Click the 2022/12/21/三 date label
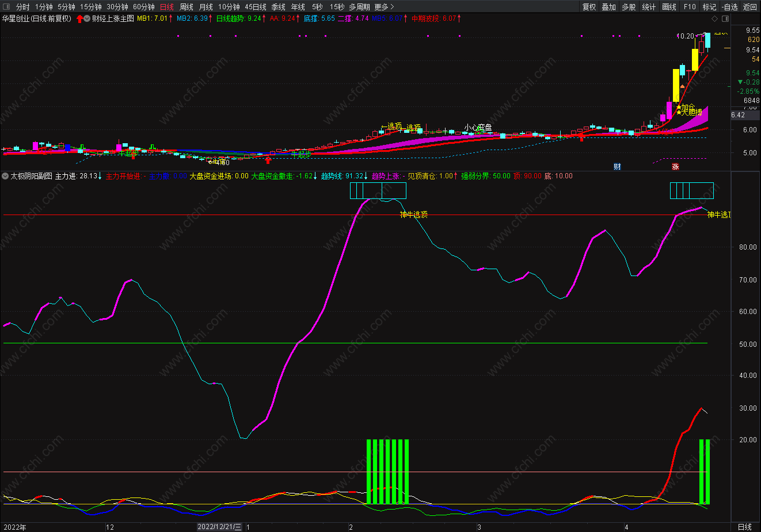 pos(219,527)
